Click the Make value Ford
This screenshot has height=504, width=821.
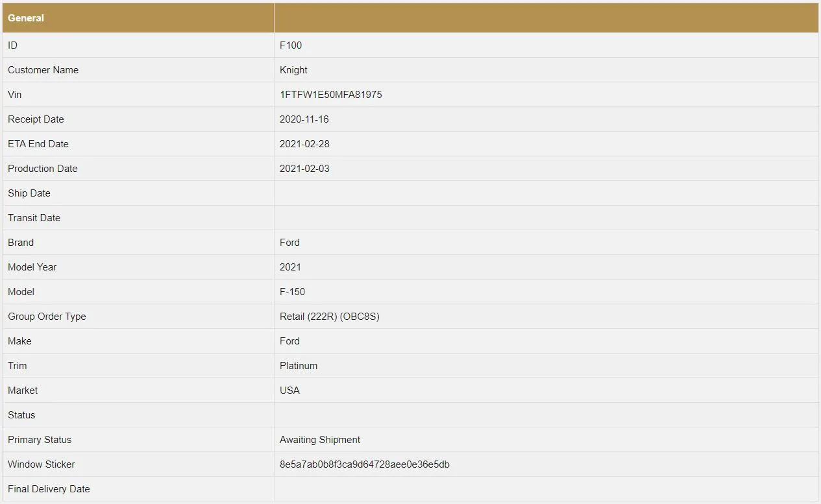tap(289, 341)
